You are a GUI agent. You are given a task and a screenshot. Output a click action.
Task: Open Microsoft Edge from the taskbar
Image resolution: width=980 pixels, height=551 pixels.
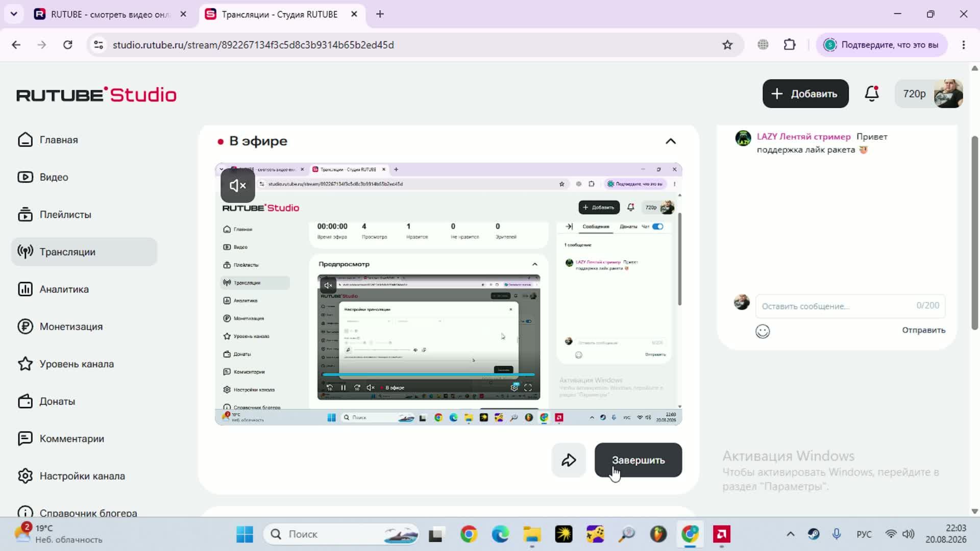(500, 534)
